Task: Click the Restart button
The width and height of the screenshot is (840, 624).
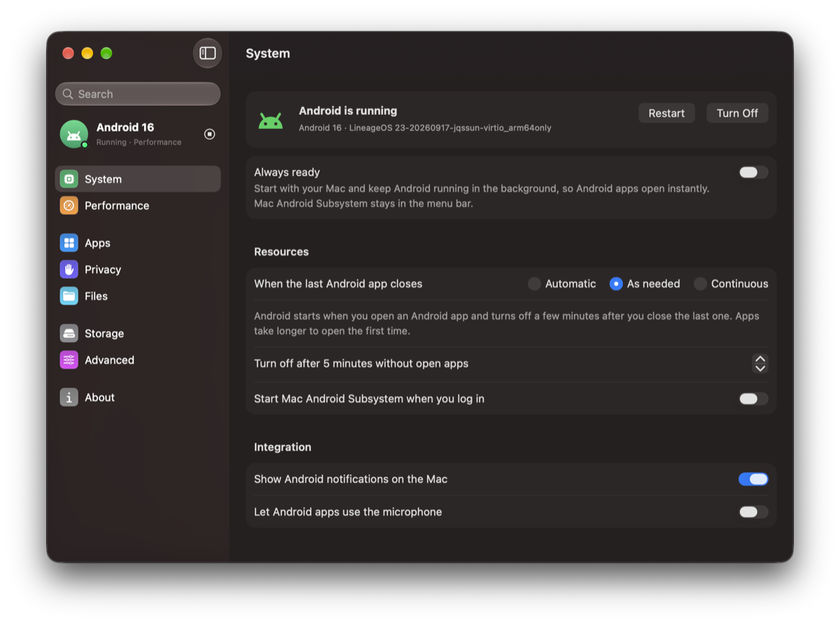Action: point(666,113)
